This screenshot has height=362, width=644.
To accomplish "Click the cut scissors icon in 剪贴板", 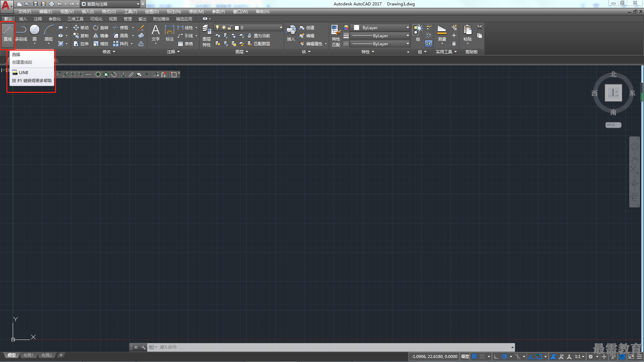I will coord(480,27).
